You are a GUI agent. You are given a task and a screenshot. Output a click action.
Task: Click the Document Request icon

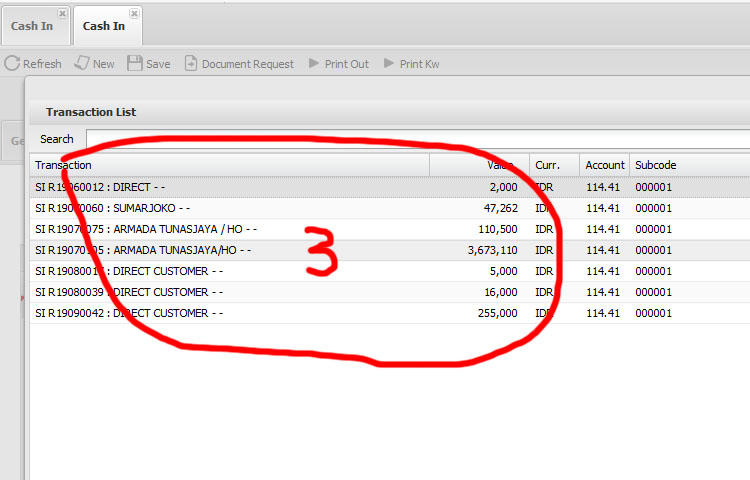tap(191, 64)
